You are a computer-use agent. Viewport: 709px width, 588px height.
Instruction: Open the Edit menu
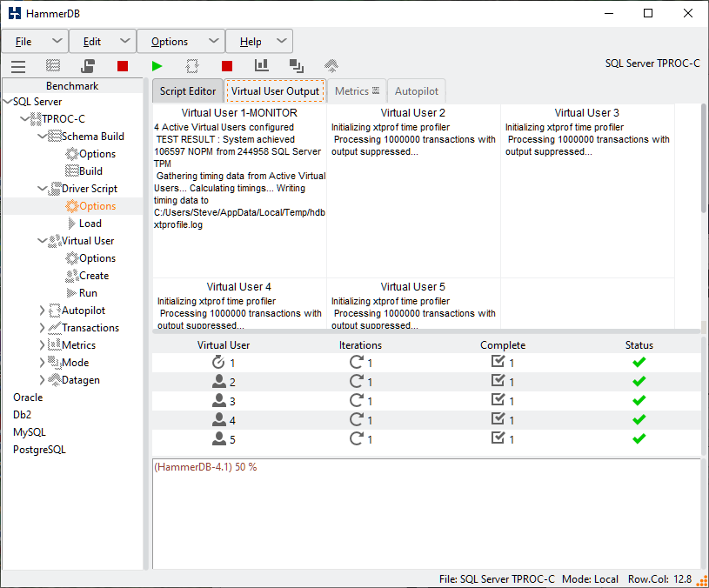point(103,42)
